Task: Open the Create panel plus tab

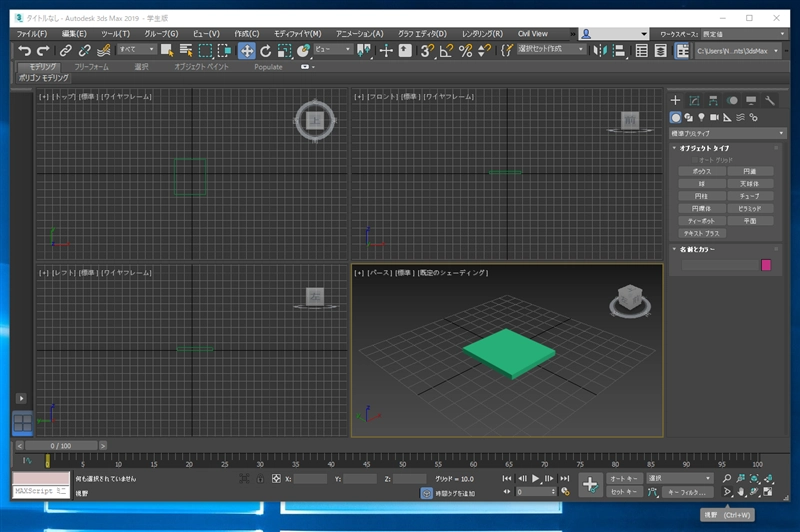Action: point(675,100)
